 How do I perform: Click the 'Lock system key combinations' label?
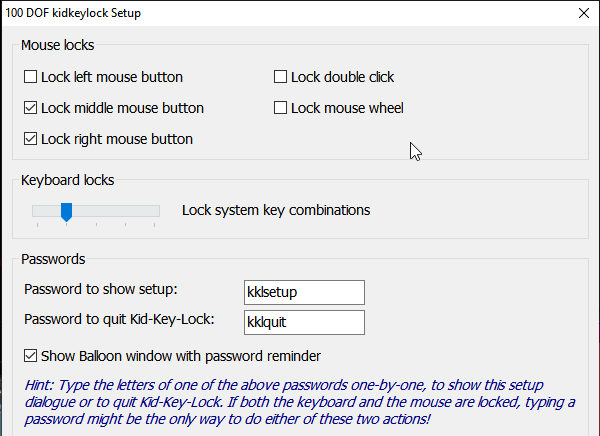pos(276,210)
